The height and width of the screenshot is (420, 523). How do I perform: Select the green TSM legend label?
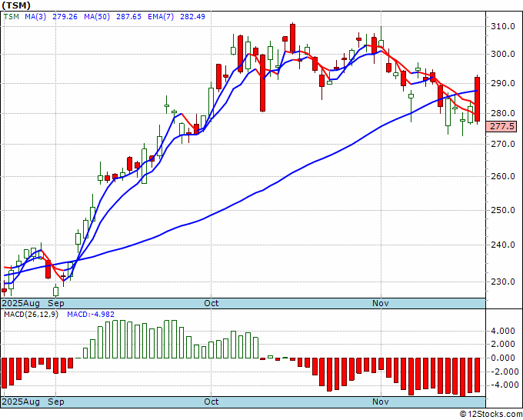coord(12,17)
